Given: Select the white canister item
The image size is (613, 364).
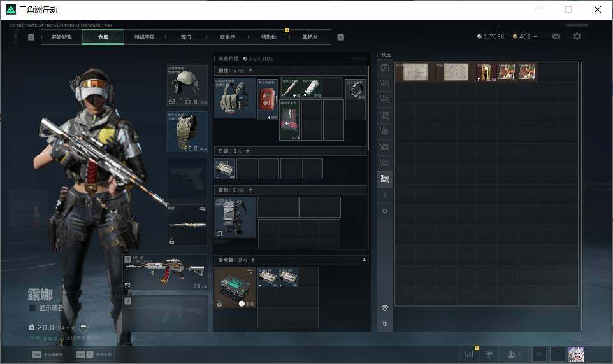Looking at the screenshot, I should click(311, 88).
